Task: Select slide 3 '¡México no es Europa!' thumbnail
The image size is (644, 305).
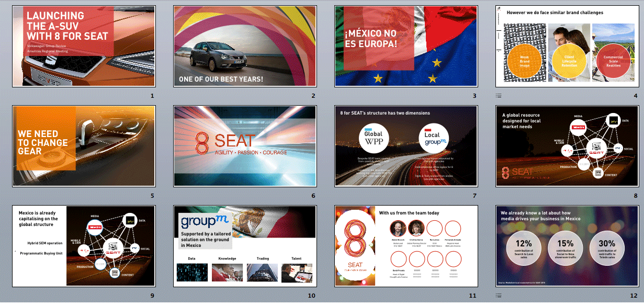Action: coord(406,47)
